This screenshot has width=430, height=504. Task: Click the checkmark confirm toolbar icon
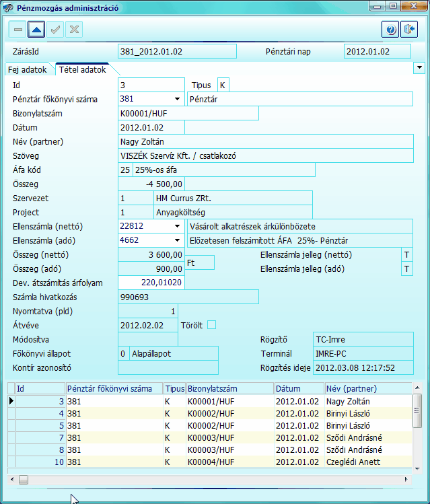click(55, 30)
